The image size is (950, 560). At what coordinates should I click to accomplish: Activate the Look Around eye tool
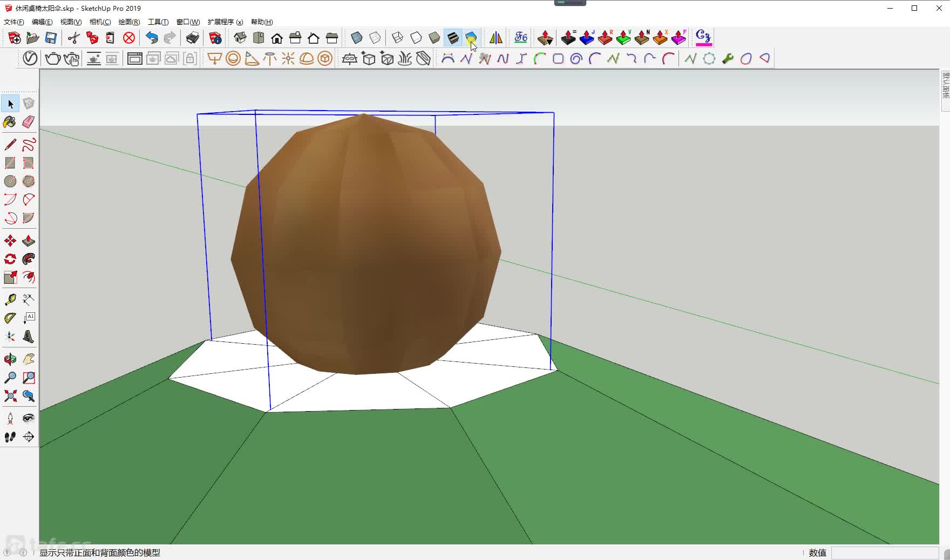click(29, 419)
